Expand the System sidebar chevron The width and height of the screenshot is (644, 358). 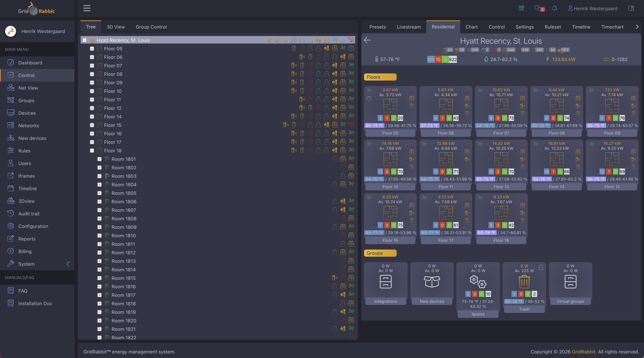[68, 264]
